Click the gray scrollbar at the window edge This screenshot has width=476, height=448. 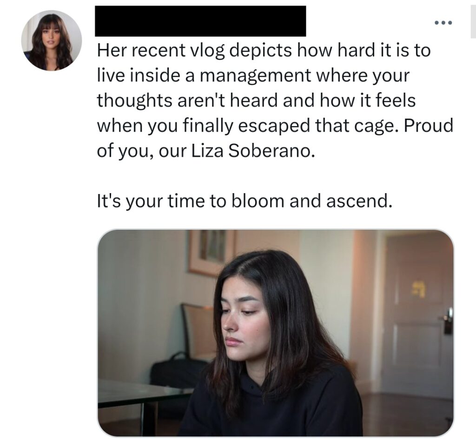pyautogui.click(x=473, y=22)
